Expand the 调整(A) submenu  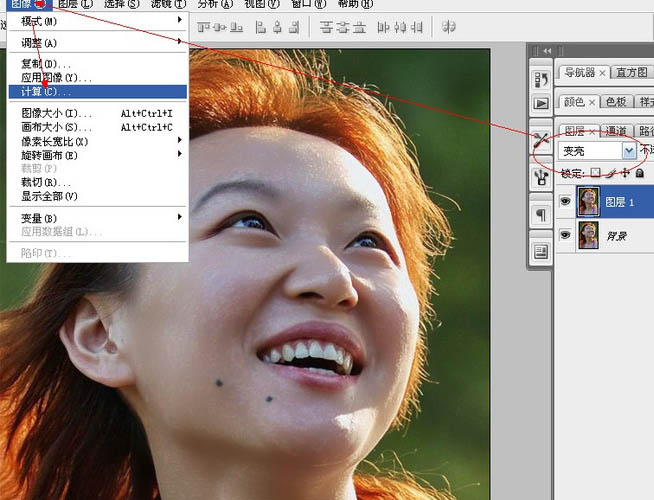[x=98, y=42]
